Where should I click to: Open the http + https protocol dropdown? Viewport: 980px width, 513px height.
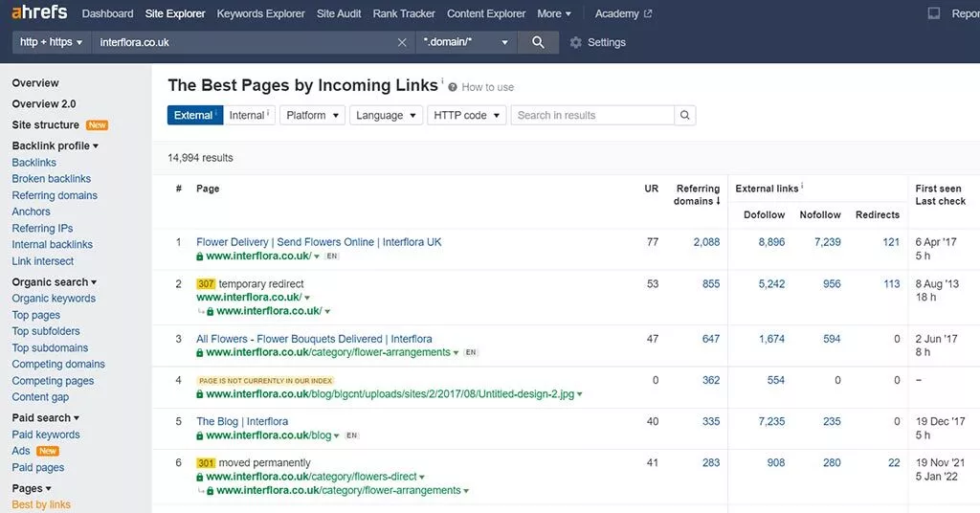(x=52, y=42)
